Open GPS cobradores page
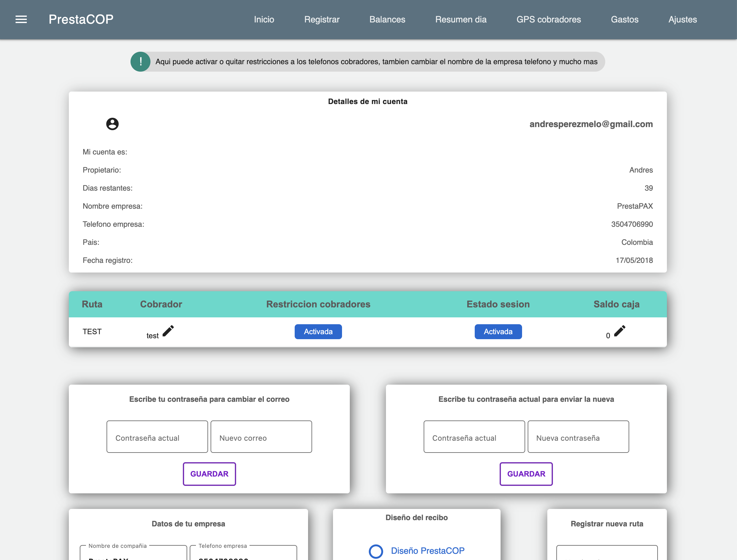 (548, 20)
